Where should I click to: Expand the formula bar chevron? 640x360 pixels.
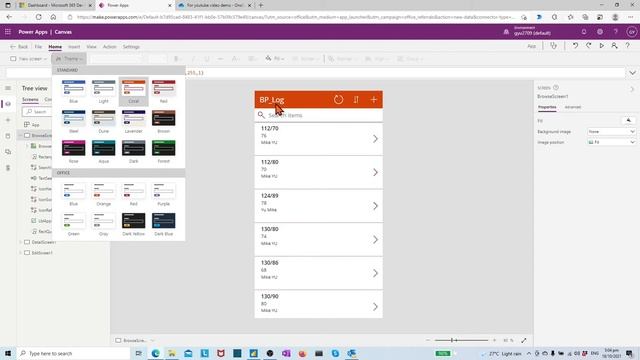[632, 73]
